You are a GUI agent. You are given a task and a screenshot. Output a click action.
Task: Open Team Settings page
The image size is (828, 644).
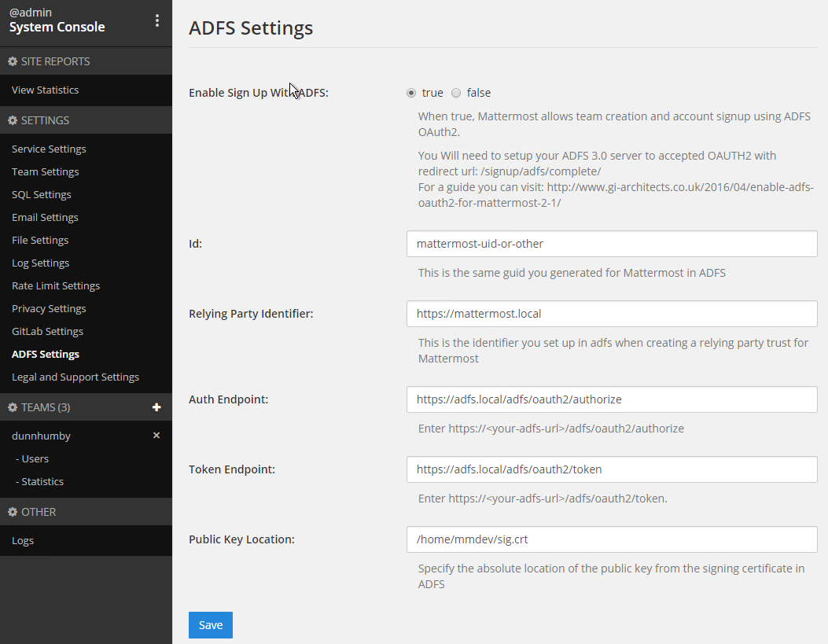point(46,172)
